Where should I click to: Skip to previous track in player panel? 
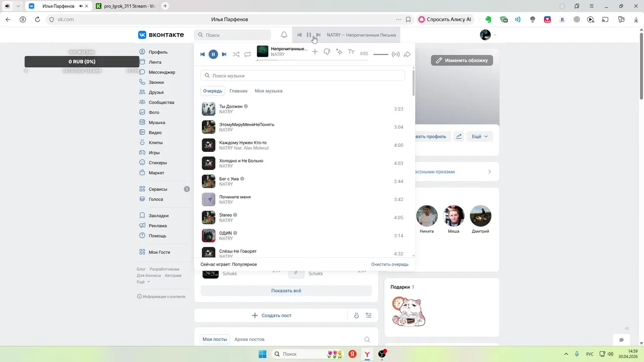coord(203,54)
